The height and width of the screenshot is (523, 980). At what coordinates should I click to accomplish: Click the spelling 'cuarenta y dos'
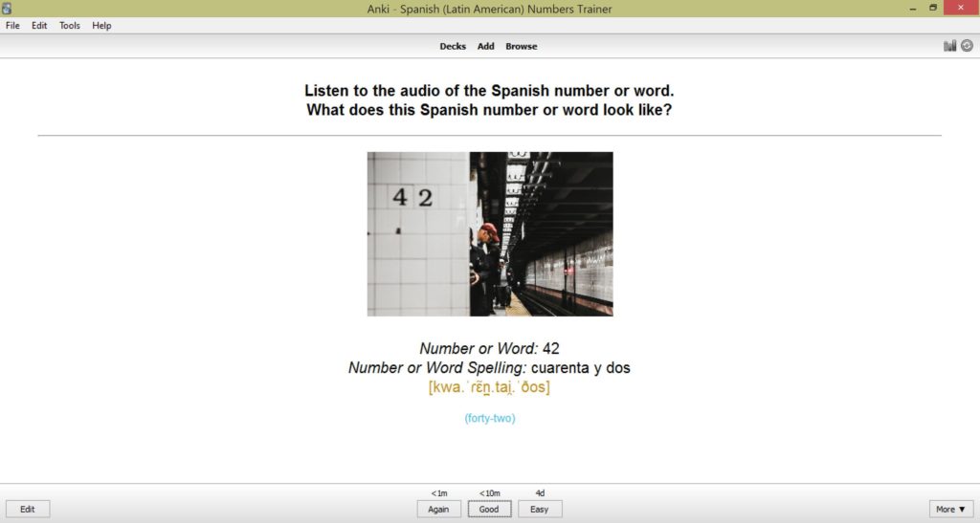581,367
